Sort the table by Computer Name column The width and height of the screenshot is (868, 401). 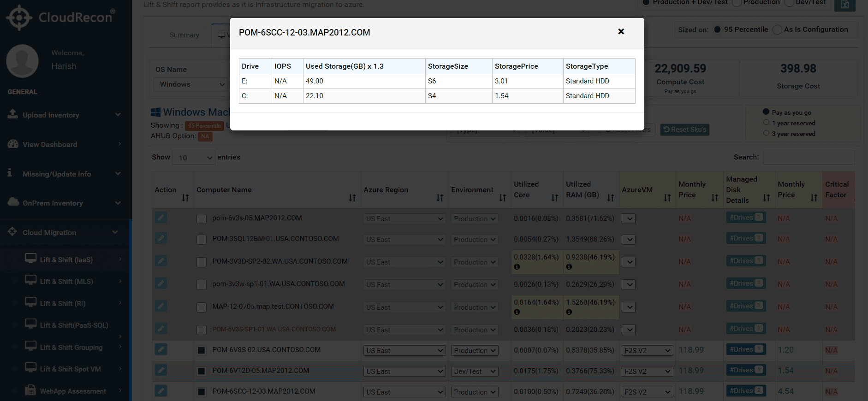[x=352, y=198]
